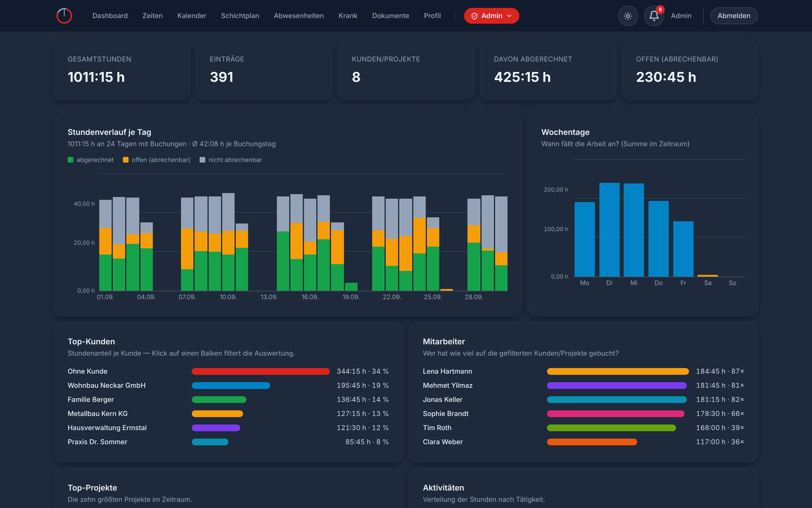Click Jonas Keller teal bar

click(617, 399)
